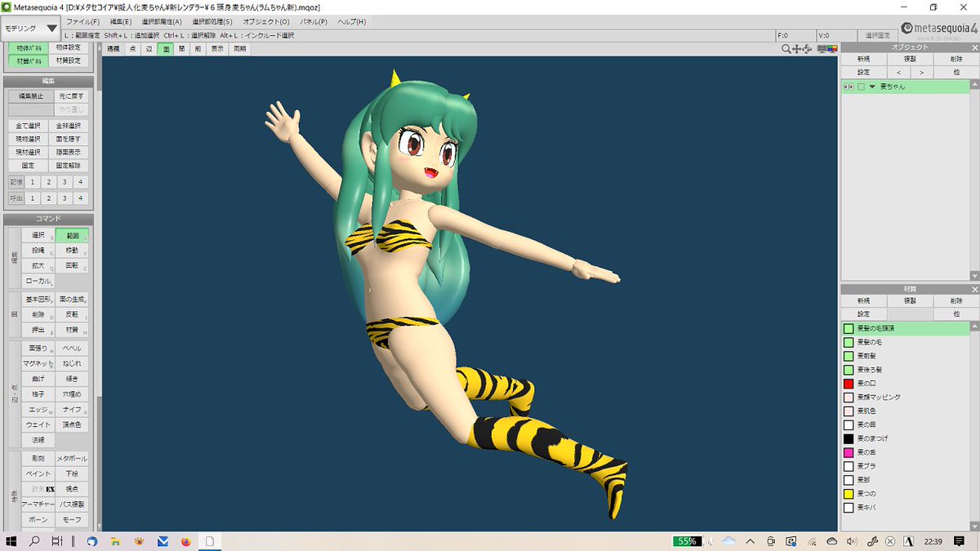
Task: Toggle visibility eye of 麦ちゃん object
Action: (x=849, y=87)
